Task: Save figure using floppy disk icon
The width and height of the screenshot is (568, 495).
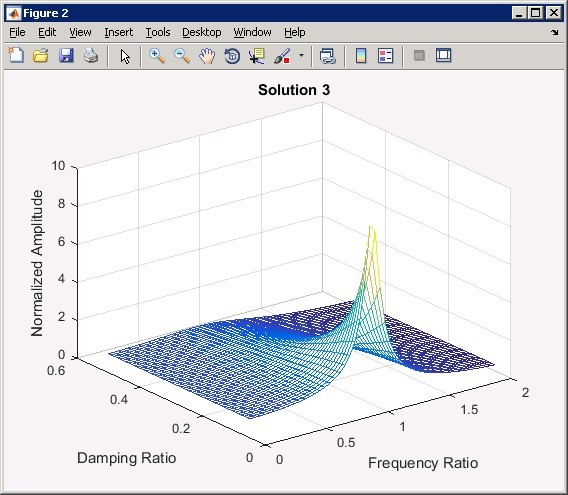Action: (x=66, y=56)
